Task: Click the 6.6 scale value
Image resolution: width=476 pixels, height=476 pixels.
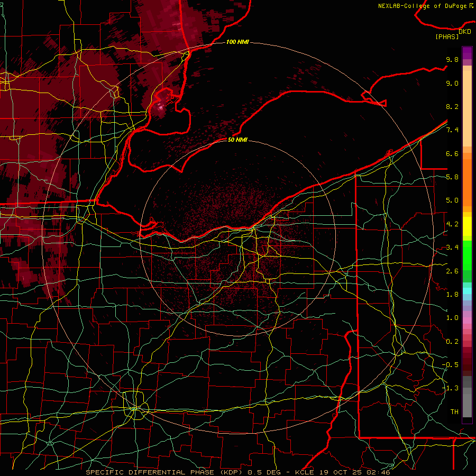Action: [x=452, y=153]
